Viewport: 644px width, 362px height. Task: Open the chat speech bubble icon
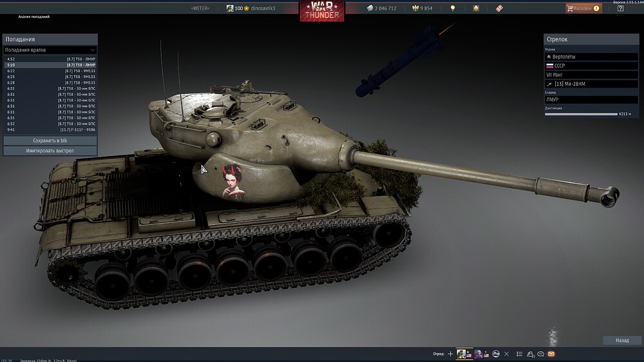pos(540,354)
